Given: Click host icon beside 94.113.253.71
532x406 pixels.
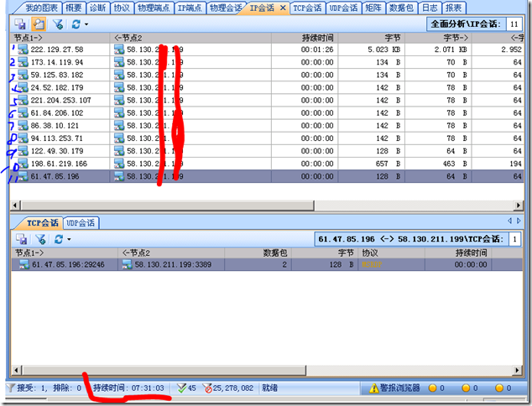Looking at the screenshot, I should point(23,138).
